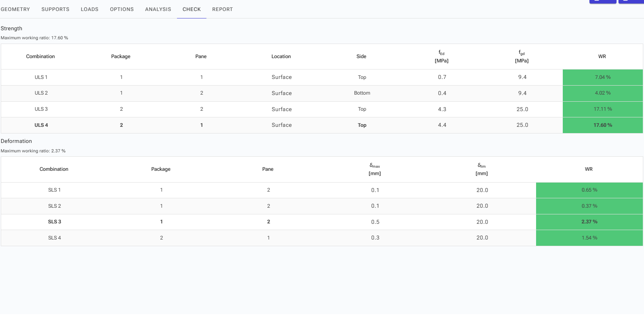Click the 1.54 % green WR cell
This screenshot has width=644, height=320.
click(x=589, y=238)
